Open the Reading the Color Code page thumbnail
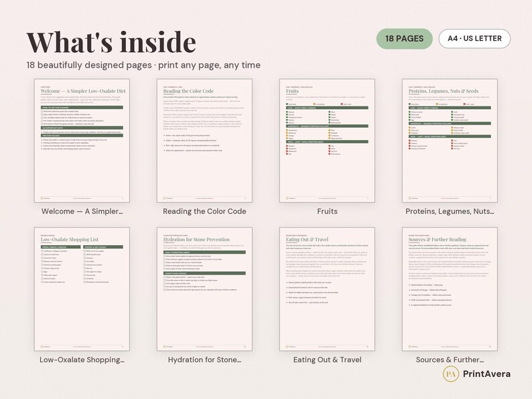This screenshot has height=399, width=532. 204,141
